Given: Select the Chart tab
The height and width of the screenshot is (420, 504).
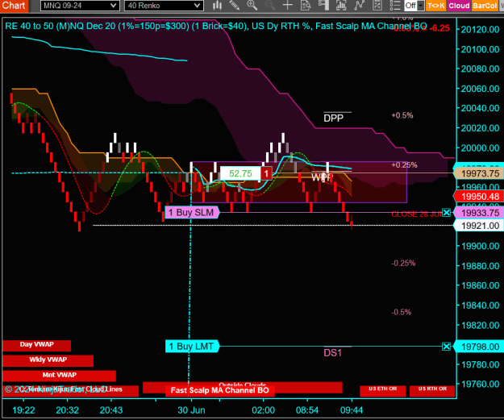Looking at the screenshot, I should [x=15, y=6].
